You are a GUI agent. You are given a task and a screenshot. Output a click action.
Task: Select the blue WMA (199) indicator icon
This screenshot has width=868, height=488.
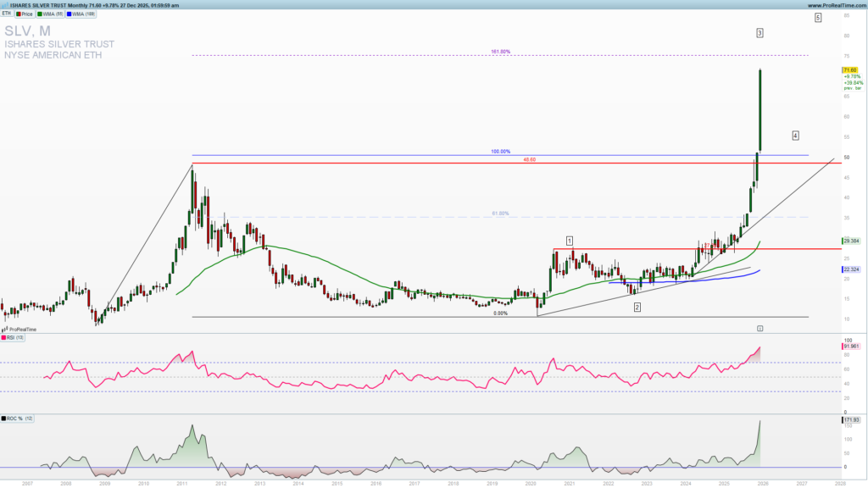click(69, 14)
